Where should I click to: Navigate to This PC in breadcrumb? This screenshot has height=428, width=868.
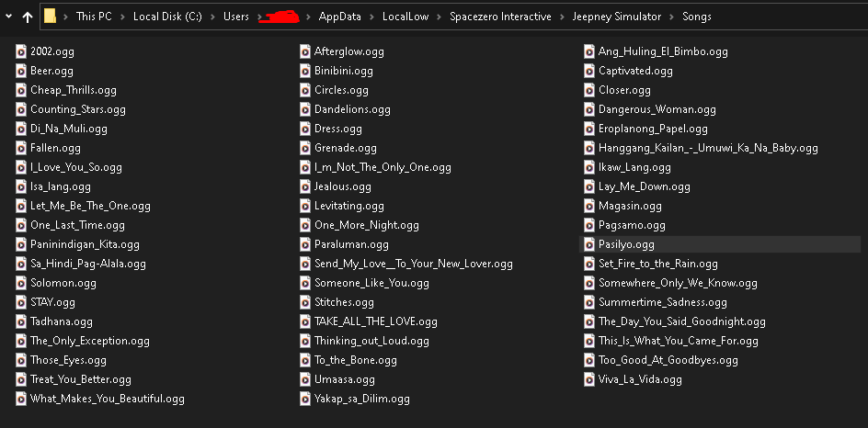click(94, 17)
